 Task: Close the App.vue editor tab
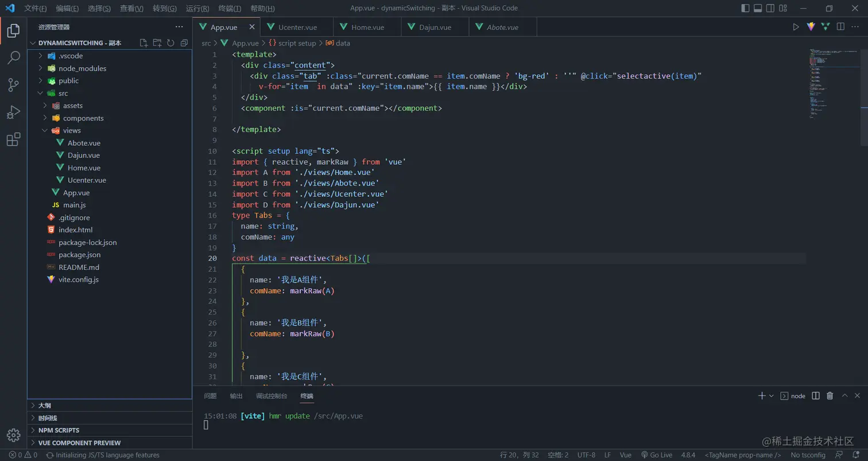click(252, 27)
